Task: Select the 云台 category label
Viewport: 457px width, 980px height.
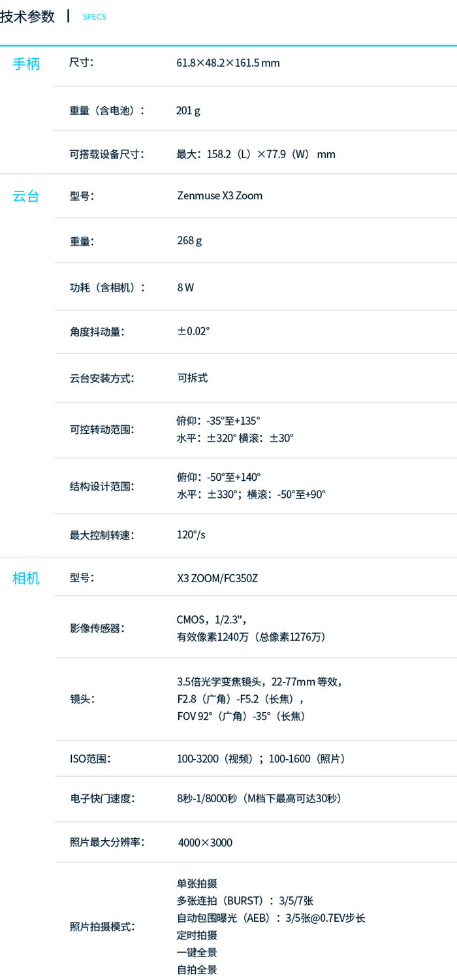Action: tap(26, 196)
